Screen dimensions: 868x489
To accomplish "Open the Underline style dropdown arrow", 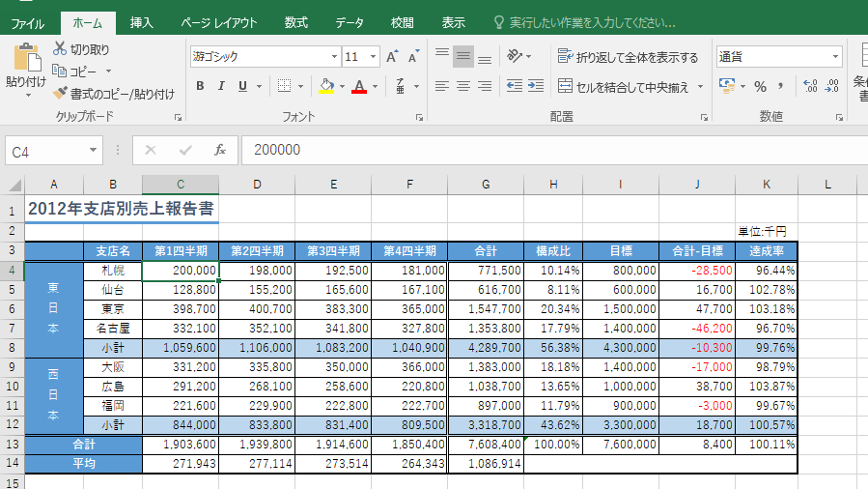I will (x=259, y=86).
